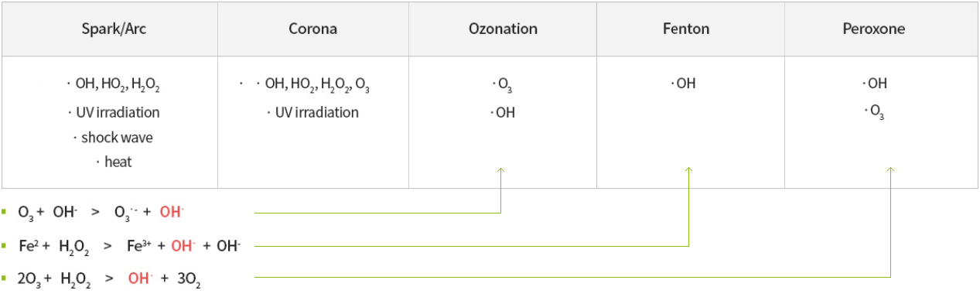Click green bullet before O3 + OH- equation
980x304 pixels.
coord(4,211)
